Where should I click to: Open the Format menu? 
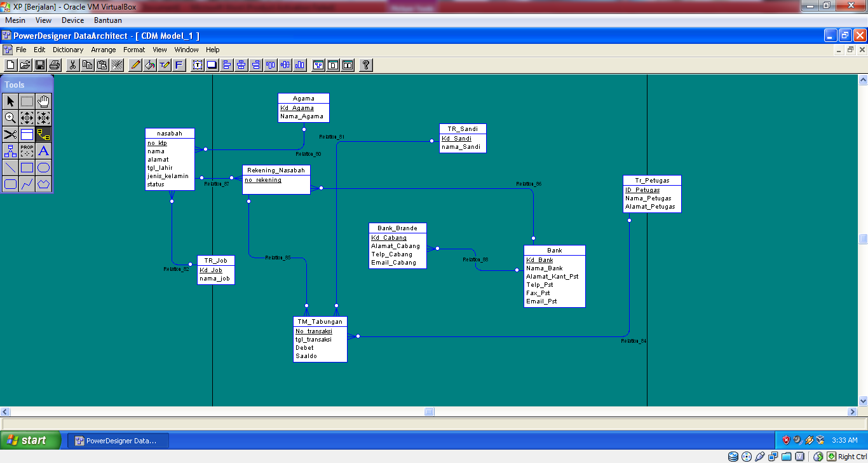[133, 50]
